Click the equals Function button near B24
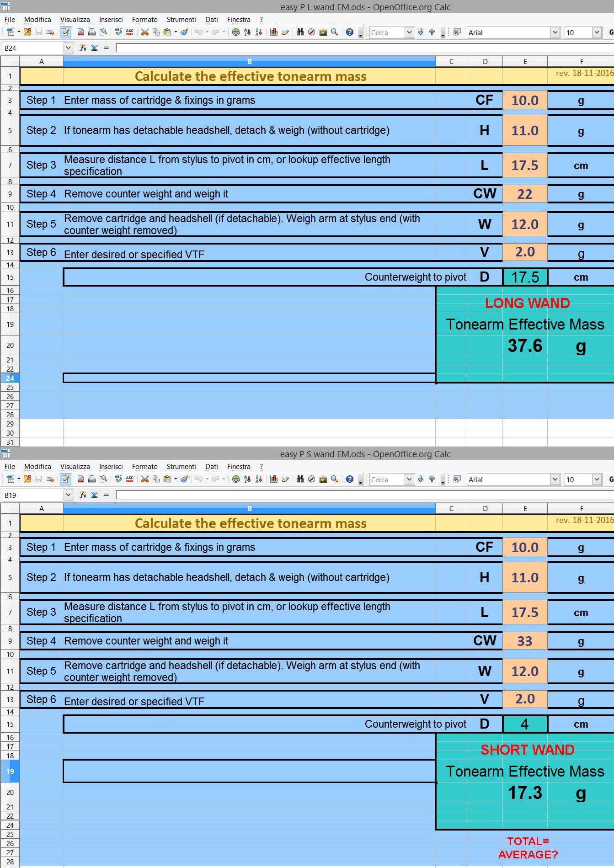 click(106, 48)
